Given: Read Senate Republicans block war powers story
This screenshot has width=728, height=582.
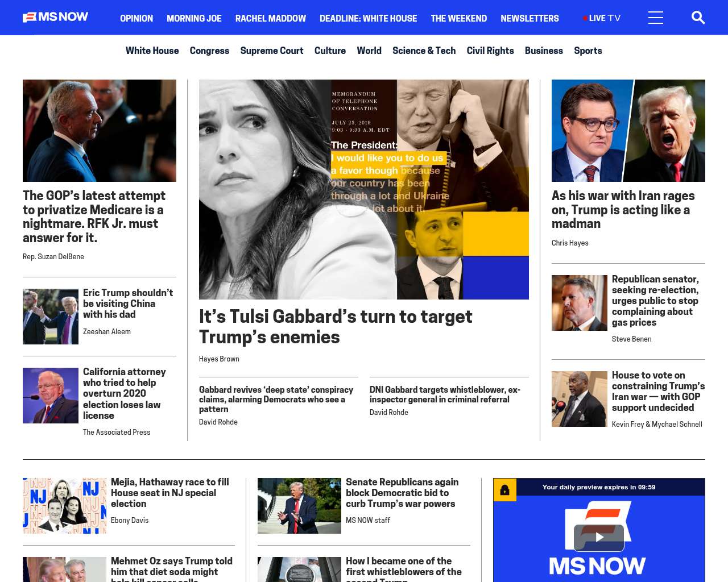Looking at the screenshot, I should pos(402,493).
